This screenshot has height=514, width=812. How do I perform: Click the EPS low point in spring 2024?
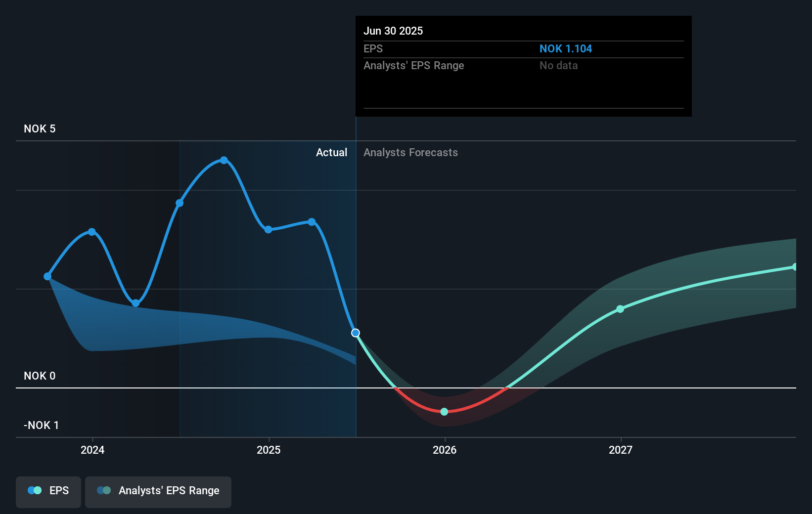click(x=135, y=303)
